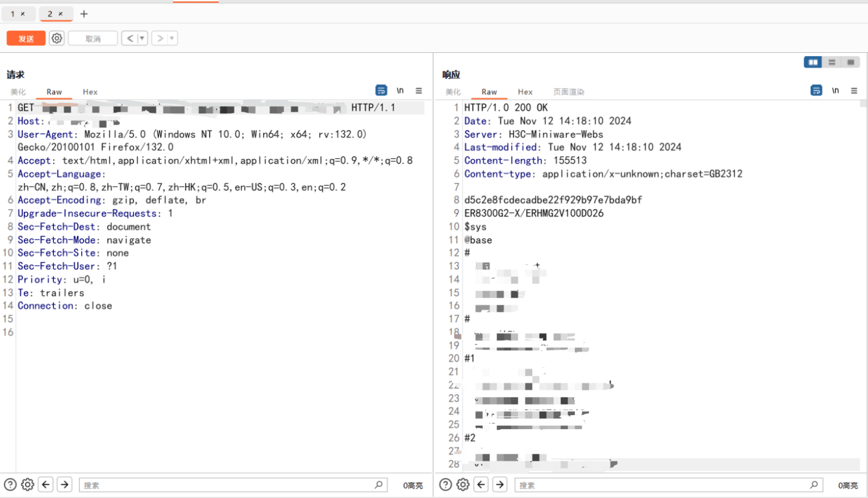
Task: Open search settings gear under request panel
Action: coord(27,485)
